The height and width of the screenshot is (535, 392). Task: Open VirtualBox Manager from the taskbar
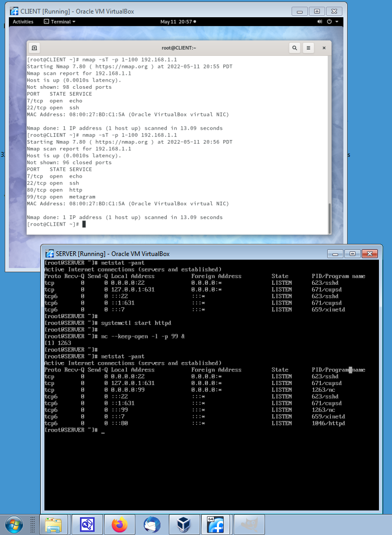(x=184, y=525)
